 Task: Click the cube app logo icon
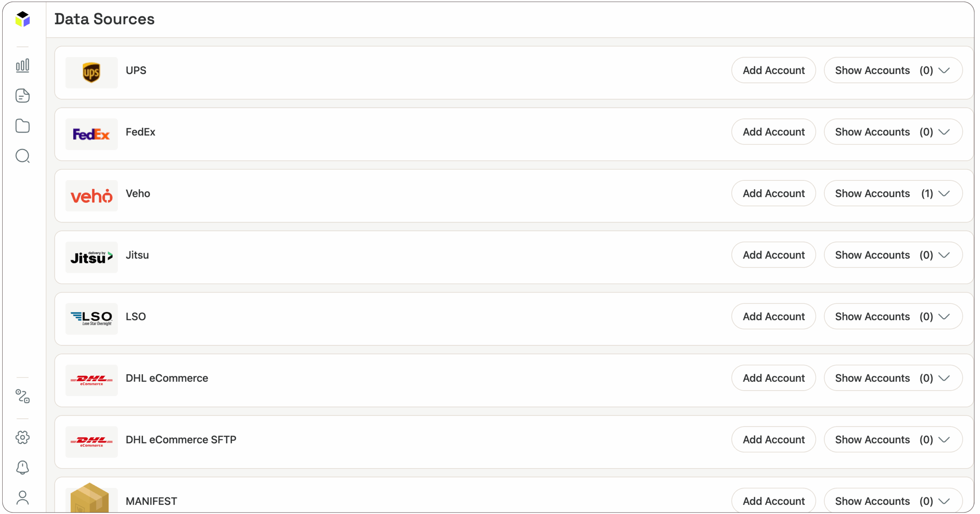point(23,19)
